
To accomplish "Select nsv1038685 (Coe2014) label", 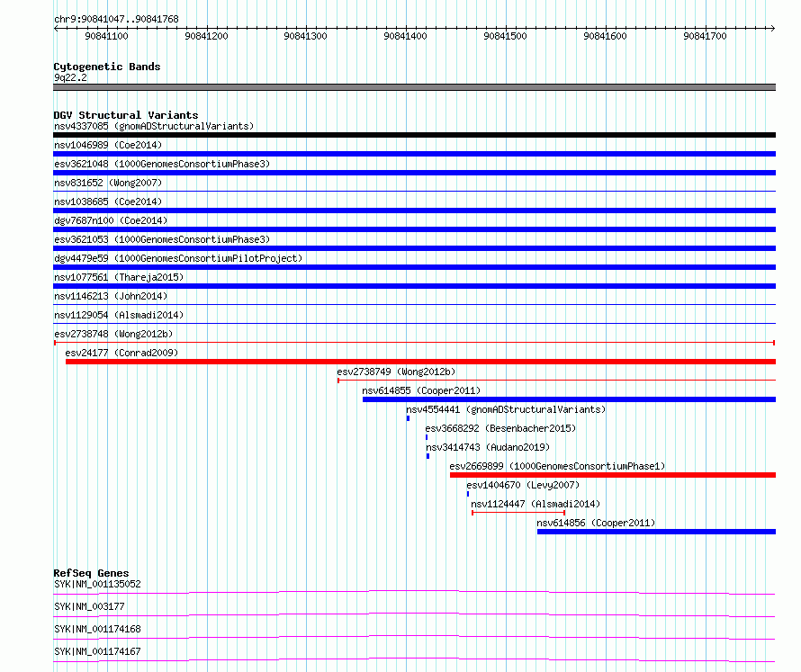I will 108,202.
